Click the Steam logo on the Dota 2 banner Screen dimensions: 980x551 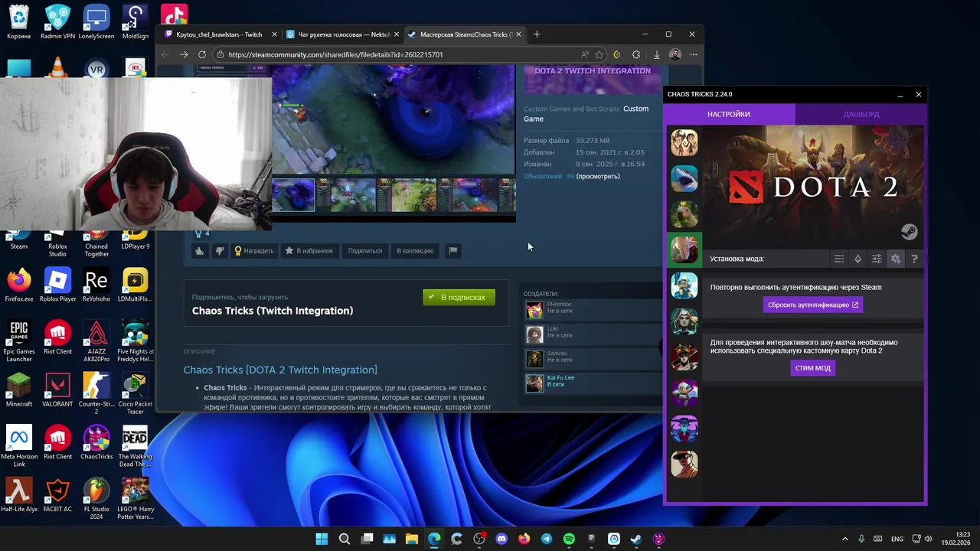tap(908, 232)
